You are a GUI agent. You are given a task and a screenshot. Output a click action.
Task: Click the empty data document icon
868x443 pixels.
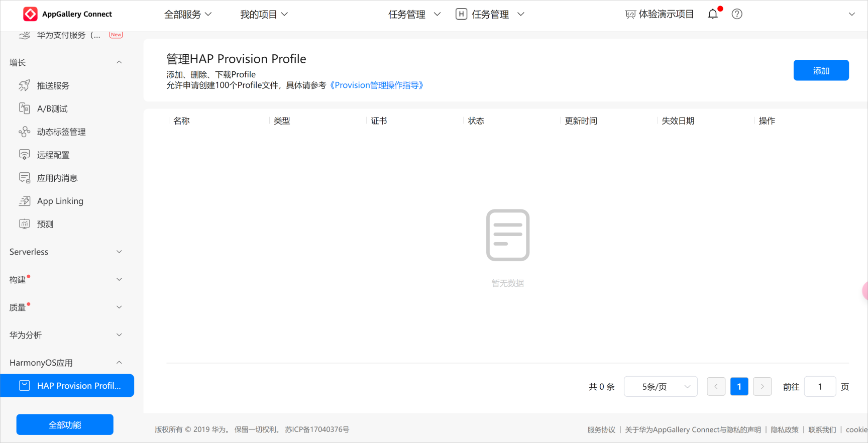[508, 235]
